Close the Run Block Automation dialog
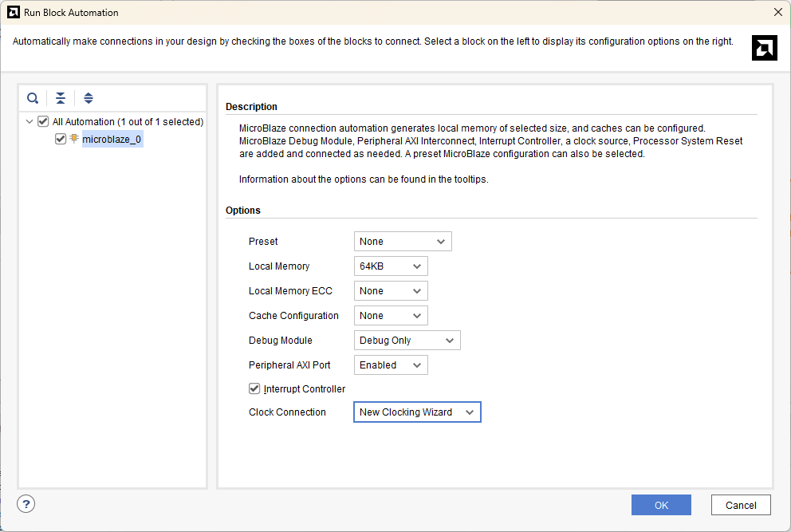 pos(777,12)
